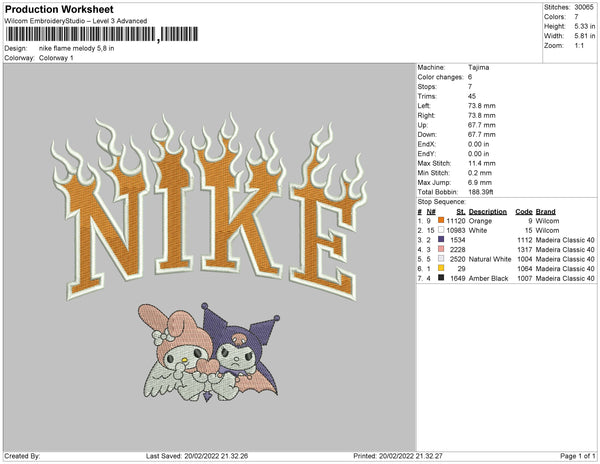Click the 'Code' column header
Viewport: 600px width, 464px height.
[524, 212]
